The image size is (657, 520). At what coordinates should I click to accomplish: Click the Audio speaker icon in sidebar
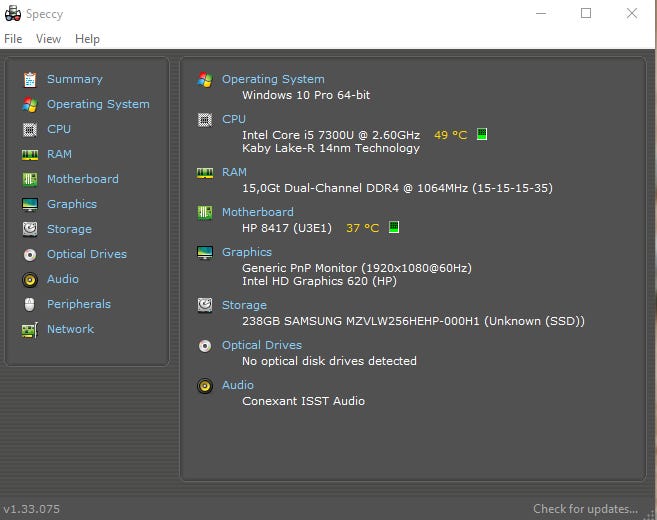(29, 279)
